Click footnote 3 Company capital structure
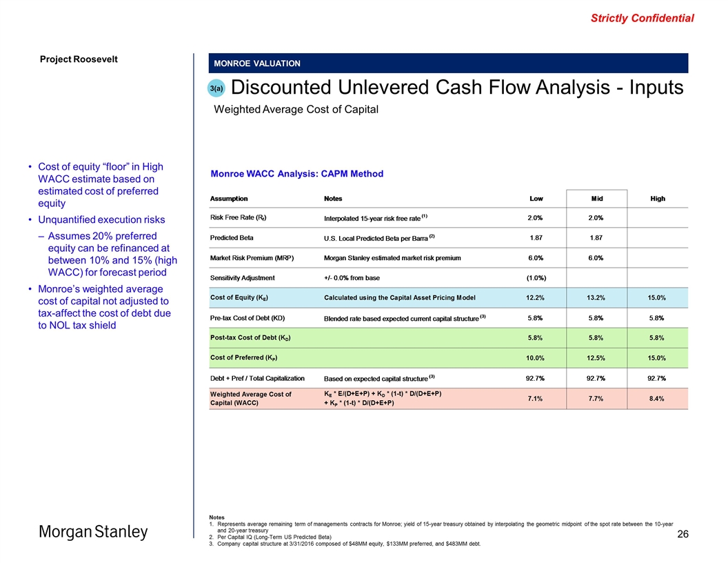Image resolution: width=728 pixels, height=563 pixels. tap(349, 544)
